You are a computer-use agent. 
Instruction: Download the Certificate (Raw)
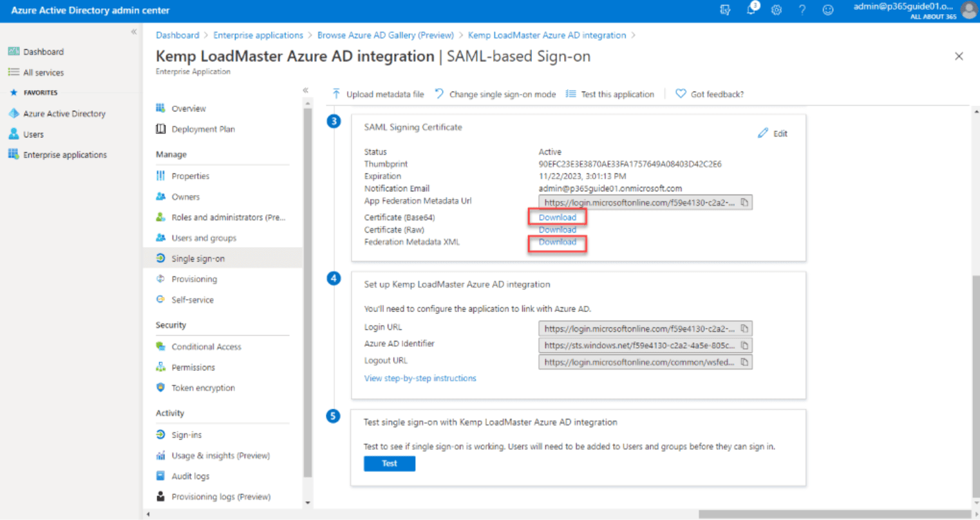557,229
